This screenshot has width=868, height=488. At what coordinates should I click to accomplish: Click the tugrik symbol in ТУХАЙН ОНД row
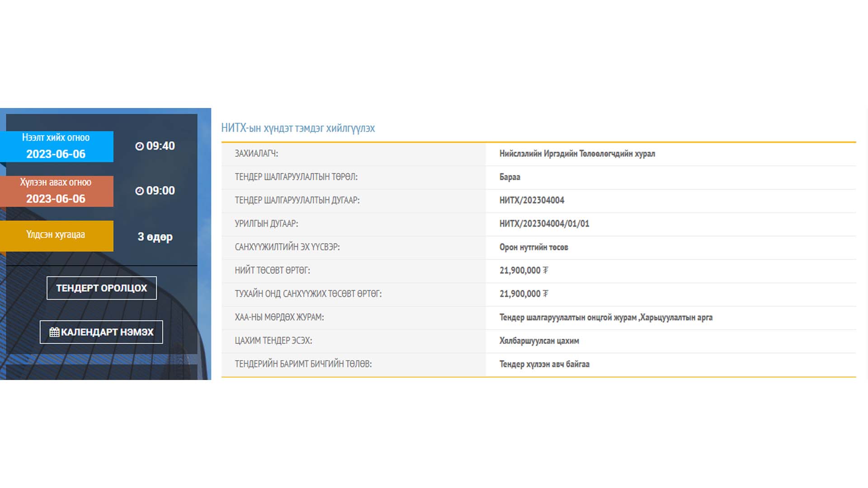pos(545,294)
